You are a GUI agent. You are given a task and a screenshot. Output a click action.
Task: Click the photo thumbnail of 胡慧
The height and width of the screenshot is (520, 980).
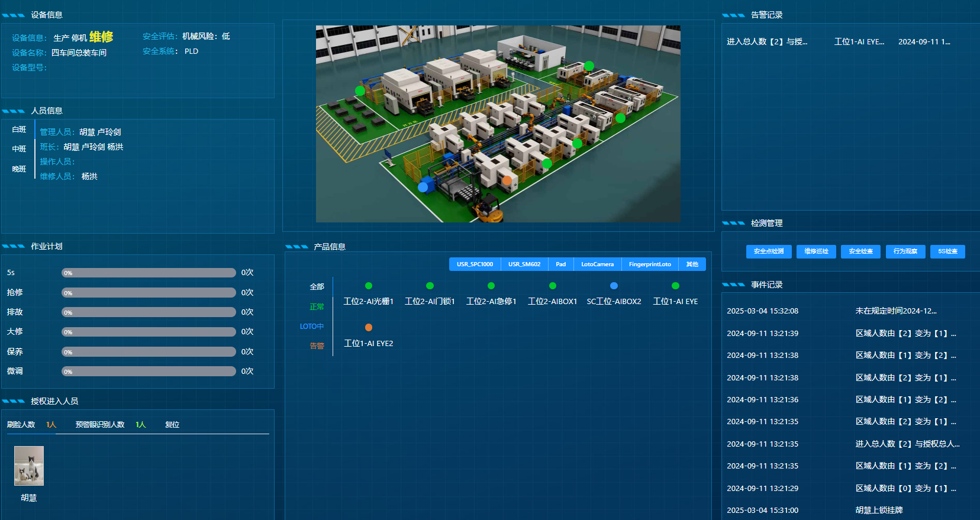point(29,466)
